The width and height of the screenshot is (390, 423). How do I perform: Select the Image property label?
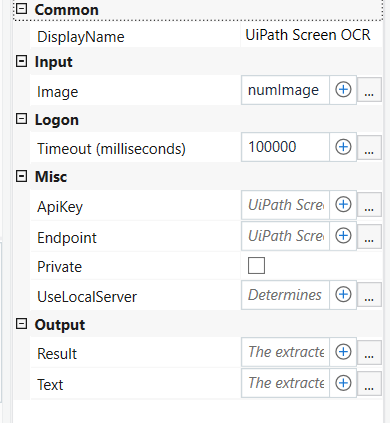pos(57,92)
